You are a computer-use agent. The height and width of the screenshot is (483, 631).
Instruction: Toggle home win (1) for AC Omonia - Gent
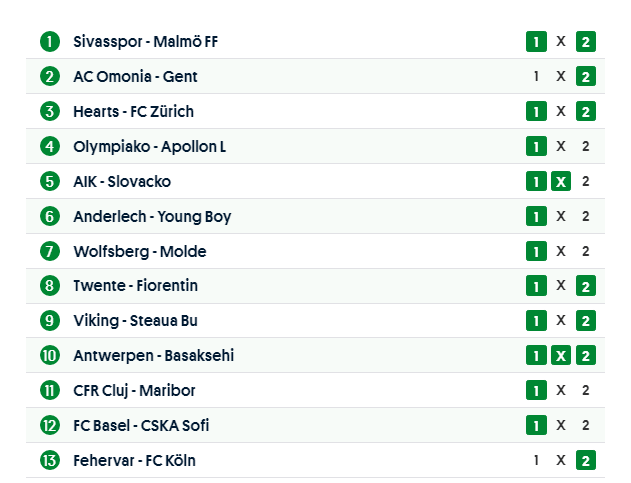536,77
